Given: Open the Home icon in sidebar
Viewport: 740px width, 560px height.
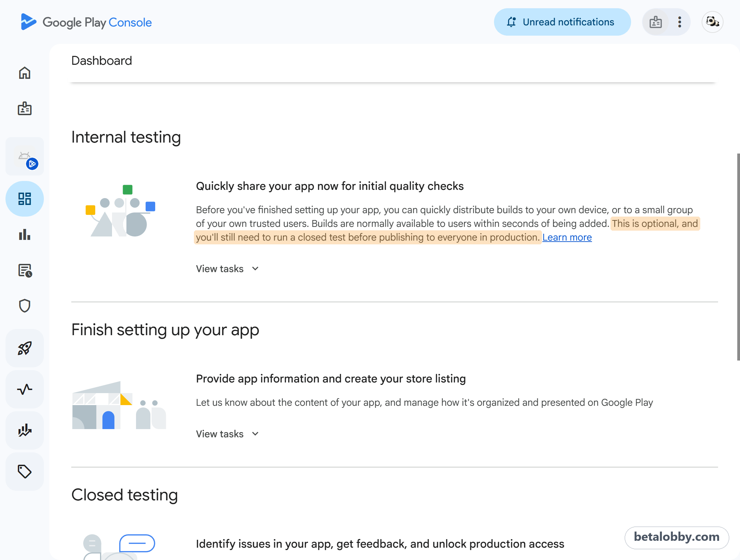Looking at the screenshot, I should [x=25, y=73].
